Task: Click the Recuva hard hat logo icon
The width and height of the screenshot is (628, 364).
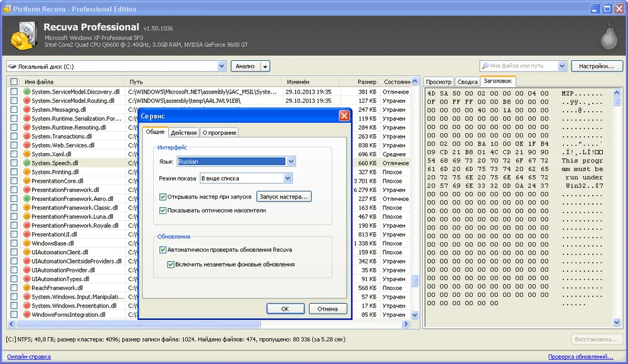Action: point(24,36)
